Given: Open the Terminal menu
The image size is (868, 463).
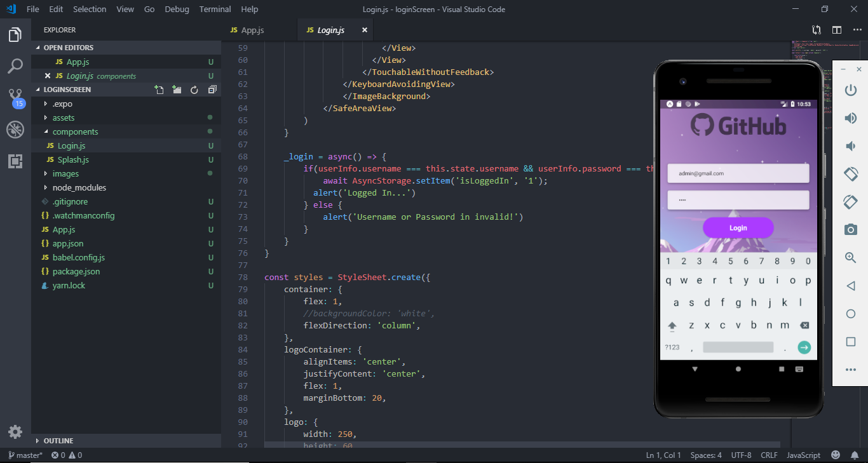Looking at the screenshot, I should point(215,9).
